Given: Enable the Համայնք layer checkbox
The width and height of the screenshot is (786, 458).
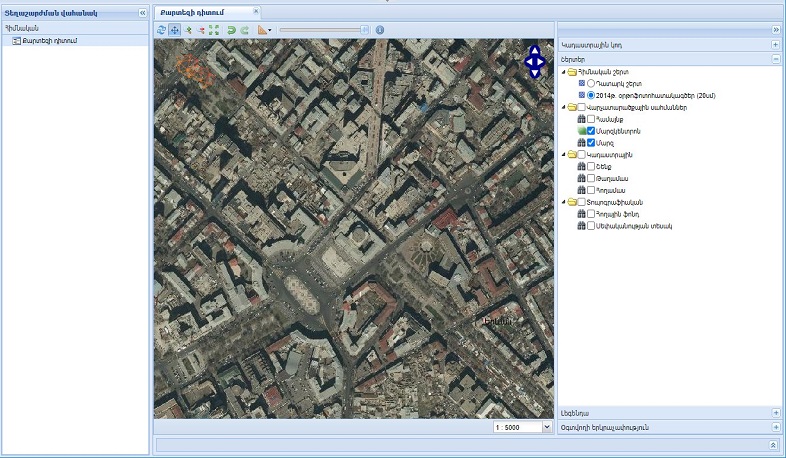Looking at the screenshot, I should point(592,119).
